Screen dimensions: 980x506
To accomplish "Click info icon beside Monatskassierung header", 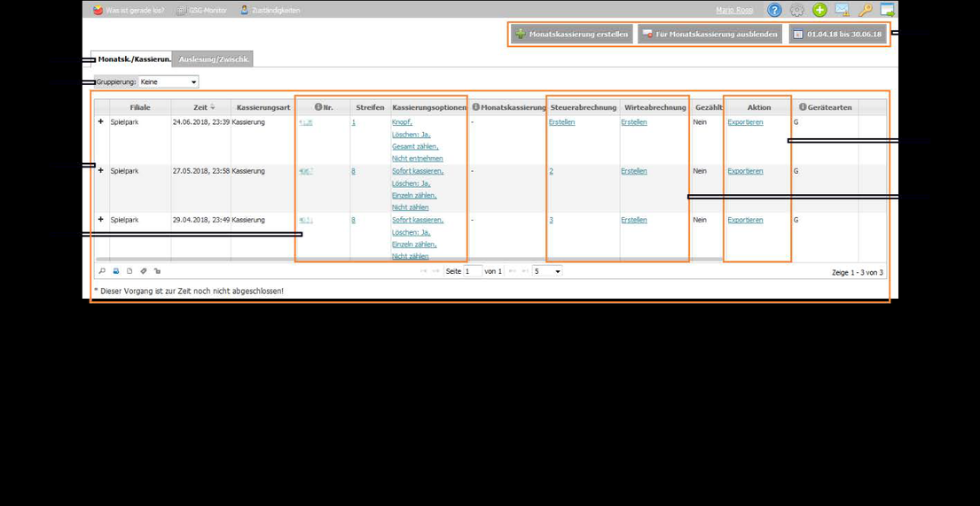I will pyautogui.click(x=475, y=107).
